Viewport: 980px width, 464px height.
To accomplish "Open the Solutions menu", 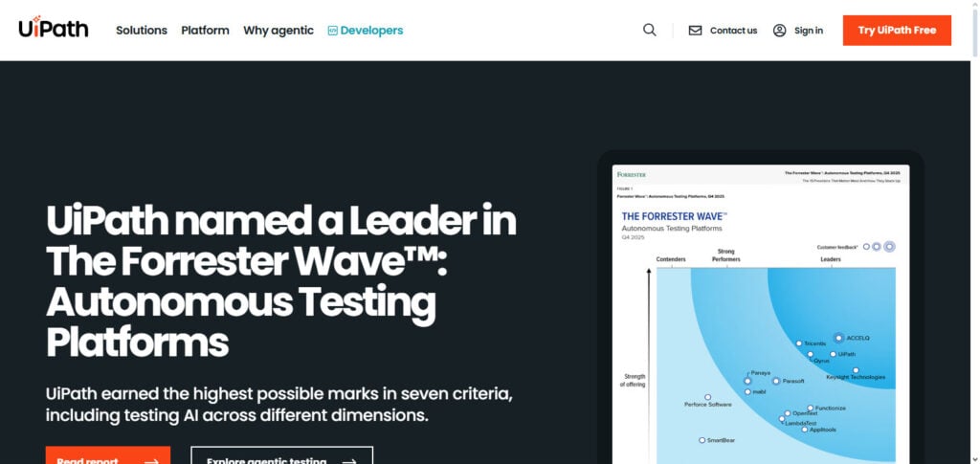I will pos(142,30).
